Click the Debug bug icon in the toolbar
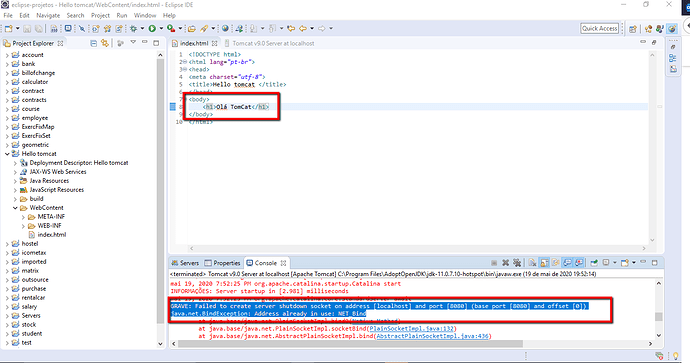The image size is (690, 363). [x=133, y=29]
